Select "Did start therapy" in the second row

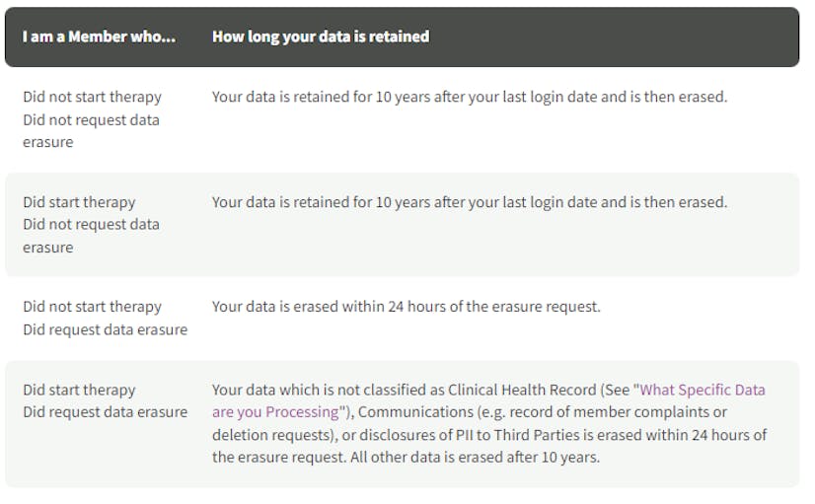tap(79, 202)
